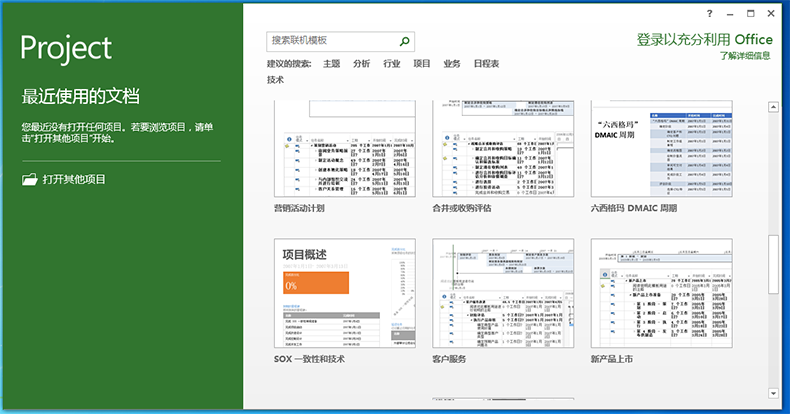
Task: Click the 新产品上市 caption text
Action: [x=612, y=359]
